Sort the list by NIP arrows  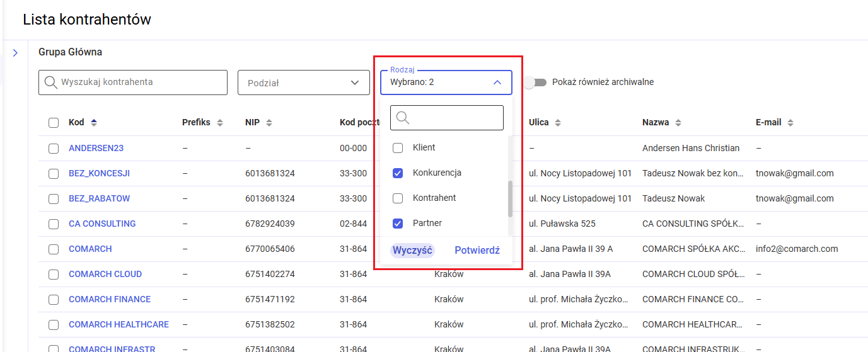click(269, 123)
